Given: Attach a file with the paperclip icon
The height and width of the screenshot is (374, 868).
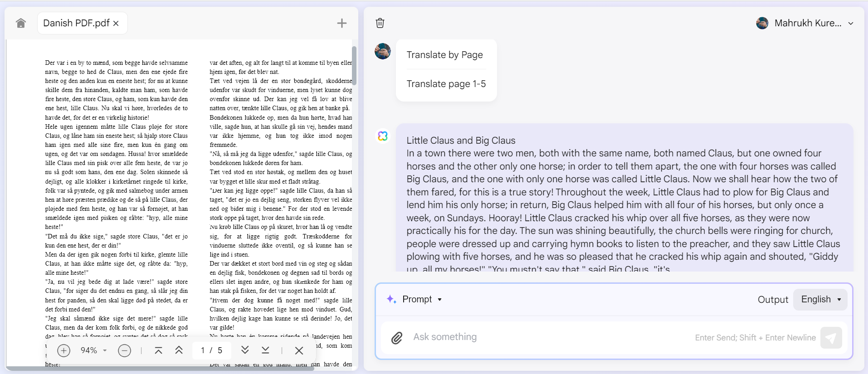Looking at the screenshot, I should [x=397, y=338].
